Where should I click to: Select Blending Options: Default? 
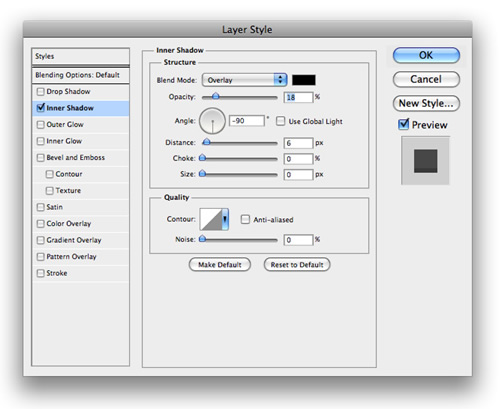pos(80,75)
